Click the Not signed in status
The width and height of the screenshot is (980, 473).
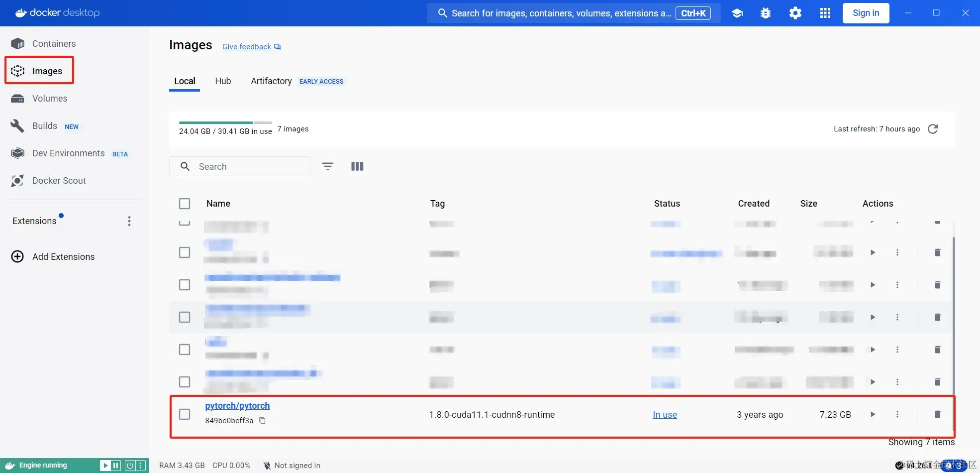(292, 466)
